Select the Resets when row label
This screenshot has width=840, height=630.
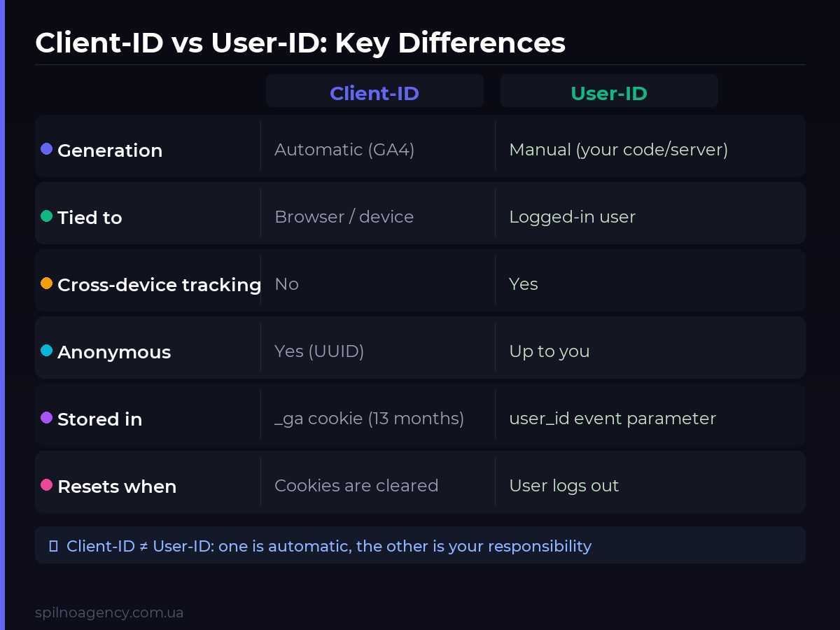pyautogui.click(x=117, y=486)
